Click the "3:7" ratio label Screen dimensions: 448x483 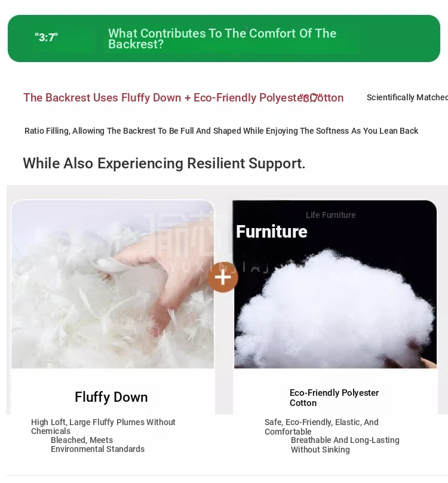click(46, 37)
